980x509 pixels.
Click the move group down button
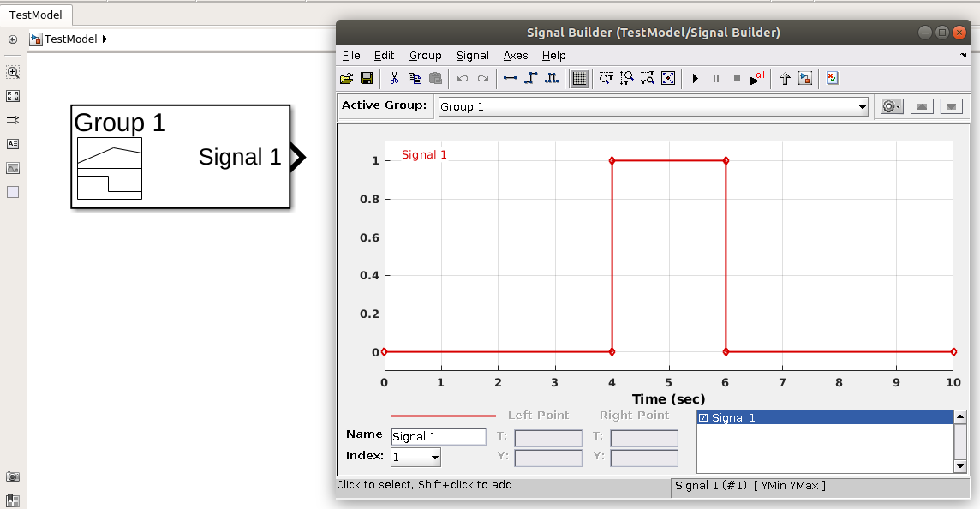951,107
